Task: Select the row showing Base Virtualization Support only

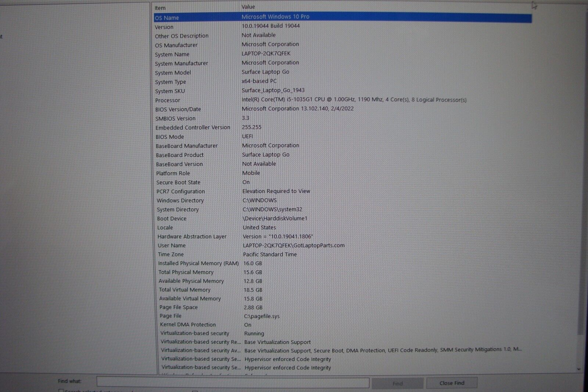Action: 343,342
